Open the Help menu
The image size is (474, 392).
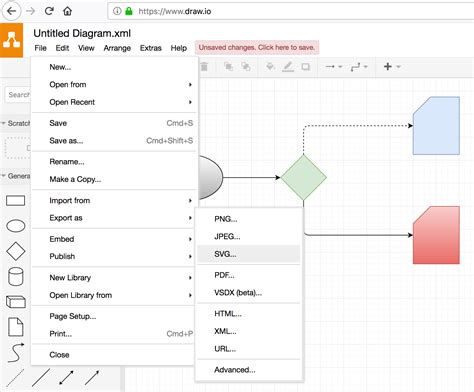coord(179,48)
